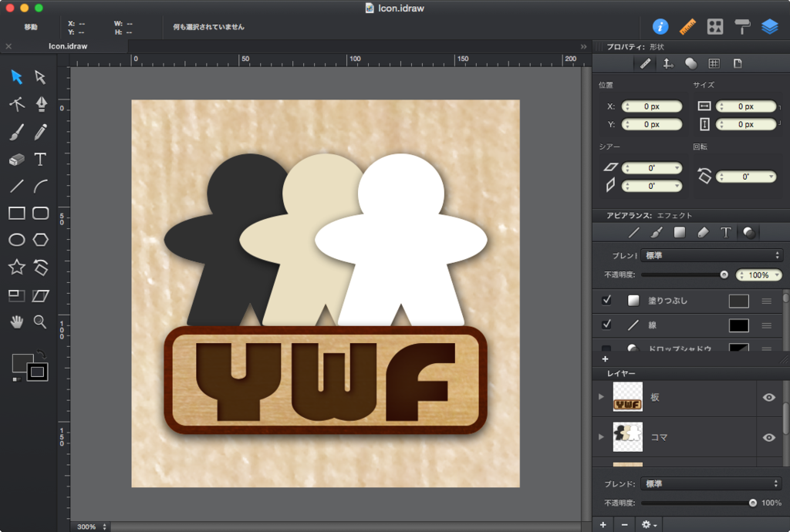Open the horizontal shear angle dropdown
The height and width of the screenshot is (532, 790).
(677, 168)
